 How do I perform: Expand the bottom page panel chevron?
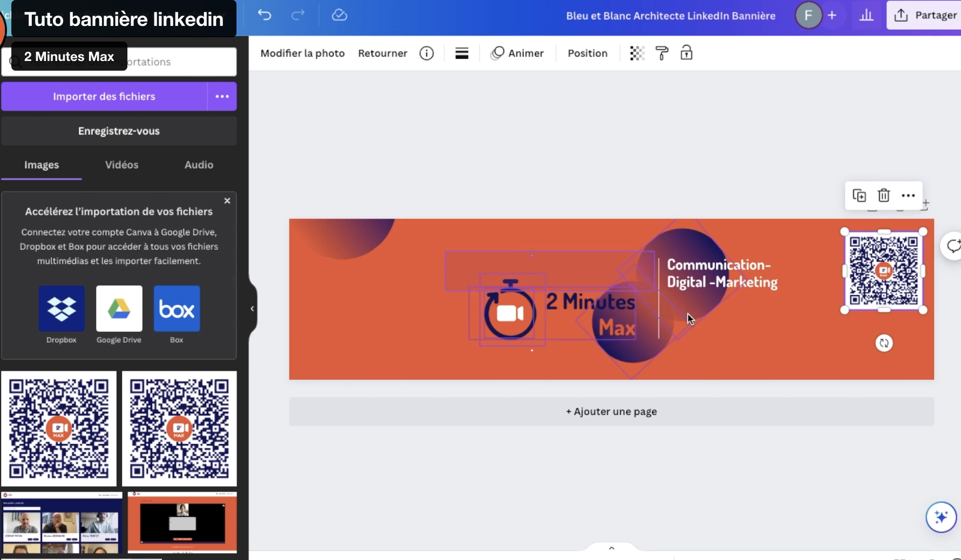(611, 548)
